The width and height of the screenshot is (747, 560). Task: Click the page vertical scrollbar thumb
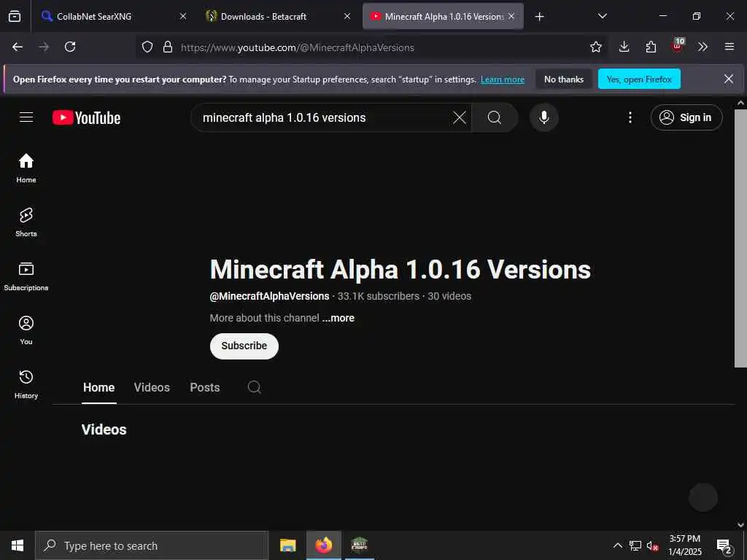pyautogui.click(x=741, y=238)
